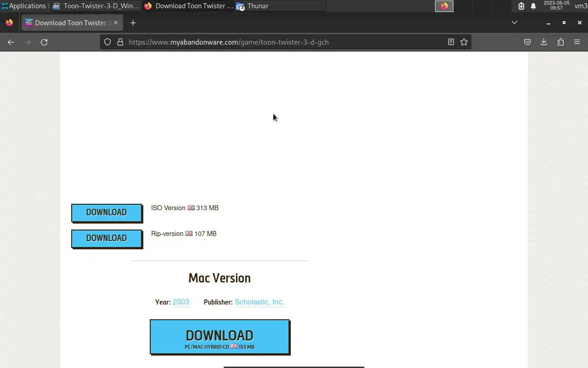Open the Firefox downloads panel
The height and width of the screenshot is (368, 588).
544,42
